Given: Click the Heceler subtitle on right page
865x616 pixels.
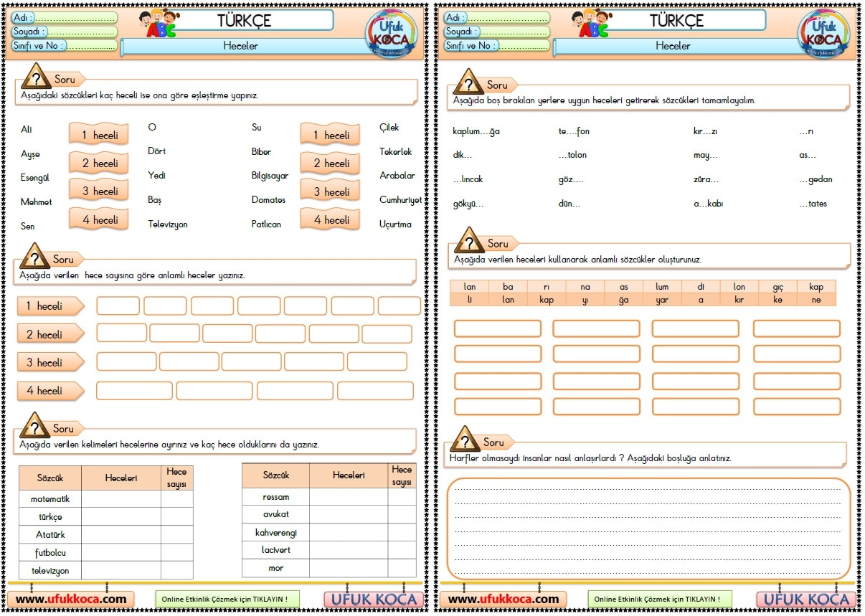Looking at the screenshot, I should tap(673, 46).
